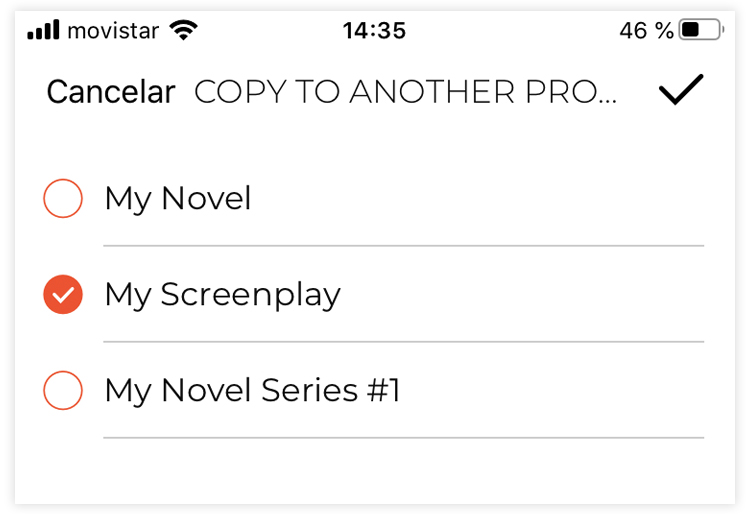The width and height of the screenshot is (750, 514).
Task: Tap the movistar carrier name
Action: [113, 31]
